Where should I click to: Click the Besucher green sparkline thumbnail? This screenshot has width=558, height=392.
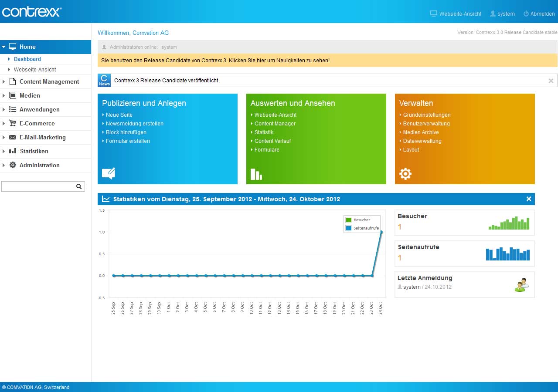509,223
